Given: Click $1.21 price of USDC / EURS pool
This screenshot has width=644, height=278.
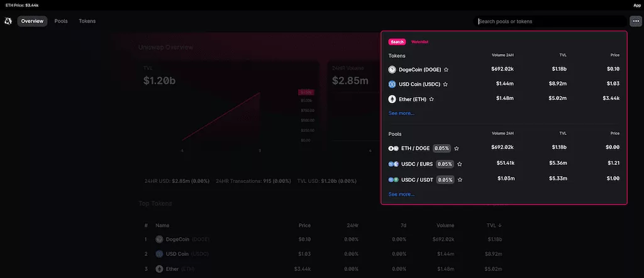Looking at the screenshot, I should click(614, 163).
